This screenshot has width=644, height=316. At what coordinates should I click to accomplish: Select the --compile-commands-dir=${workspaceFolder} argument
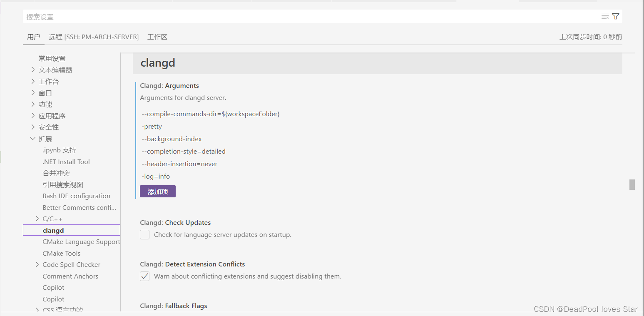pos(211,114)
